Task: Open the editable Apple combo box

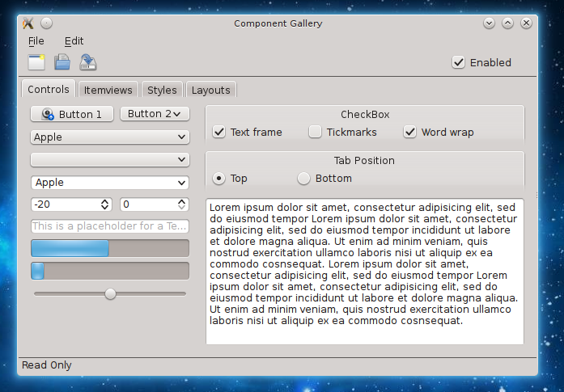Action: pyautogui.click(x=110, y=183)
